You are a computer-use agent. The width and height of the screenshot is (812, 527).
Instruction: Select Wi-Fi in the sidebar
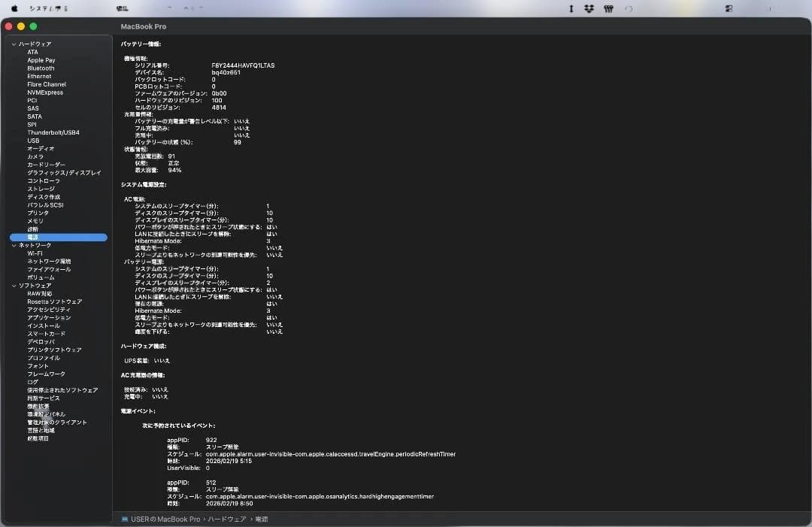(x=35, y=253)
